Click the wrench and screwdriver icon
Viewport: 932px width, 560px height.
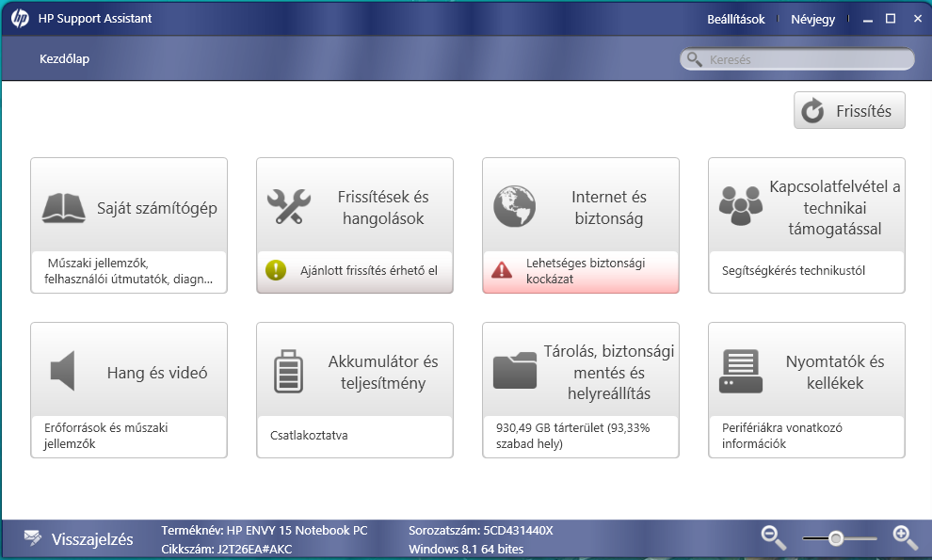[x=289, y=207]
